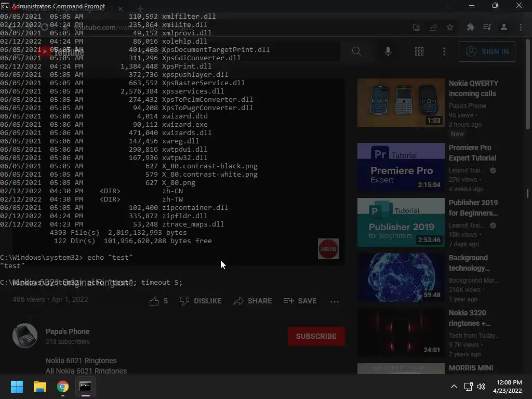532x399 pixels.
Task: Open the Chrome three-dot menu
Action: pos(521,27)
